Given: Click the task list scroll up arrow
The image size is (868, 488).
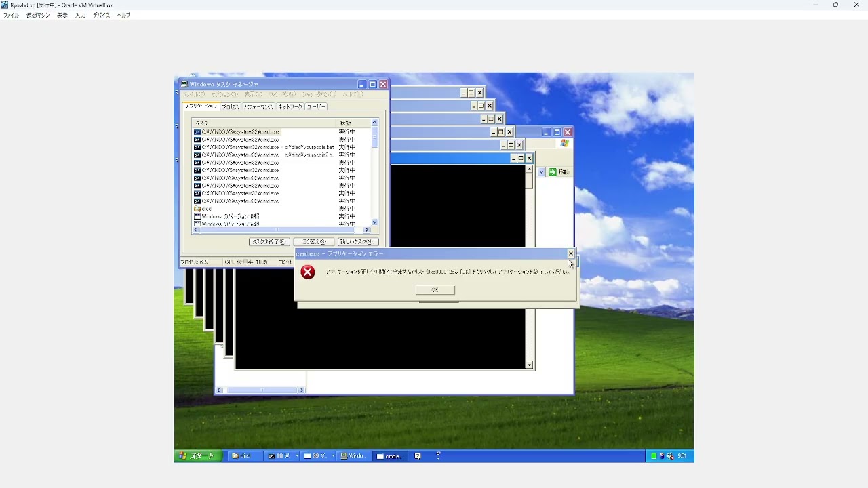Looking at the screenshot, I should click(375, 123).
